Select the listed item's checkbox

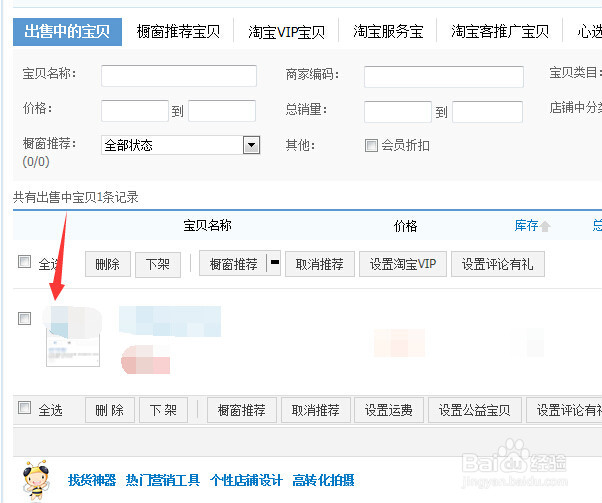click(25, 318)
